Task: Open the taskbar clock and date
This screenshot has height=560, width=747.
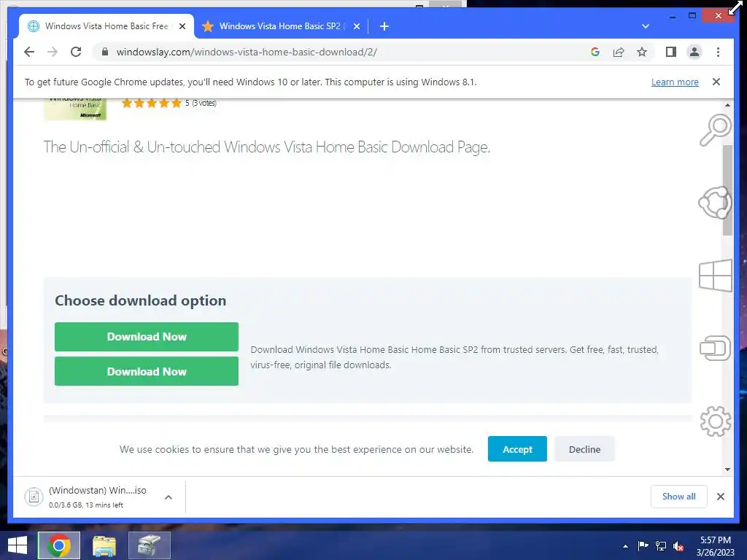Action: pos(715,546)
